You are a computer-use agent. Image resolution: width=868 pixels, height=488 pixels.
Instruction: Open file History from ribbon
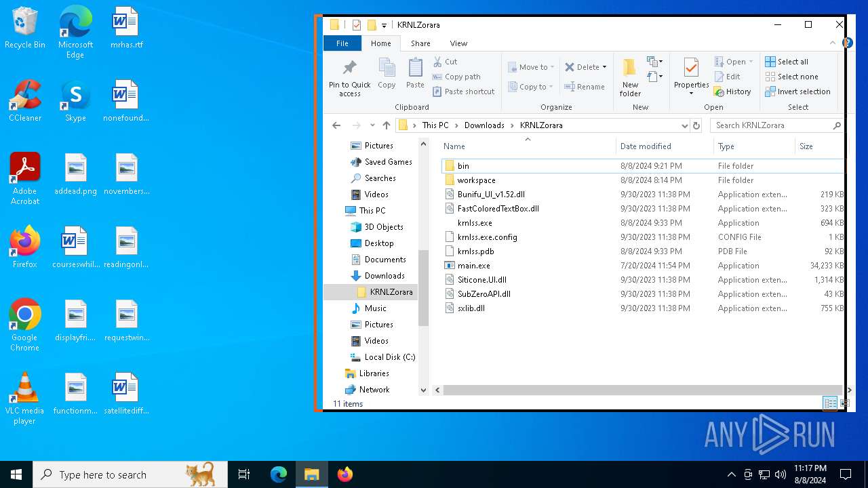coord(732,91)
